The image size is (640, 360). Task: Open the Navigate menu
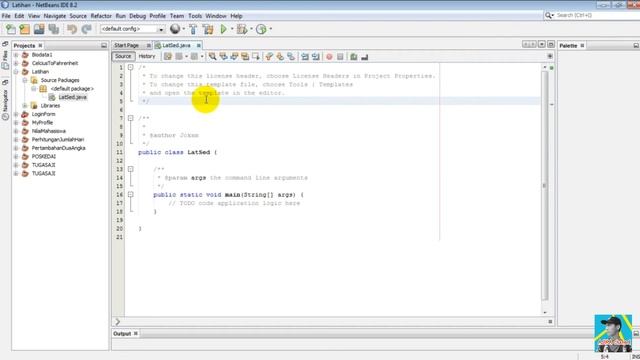pyautogui.click(x=55, y=16)
